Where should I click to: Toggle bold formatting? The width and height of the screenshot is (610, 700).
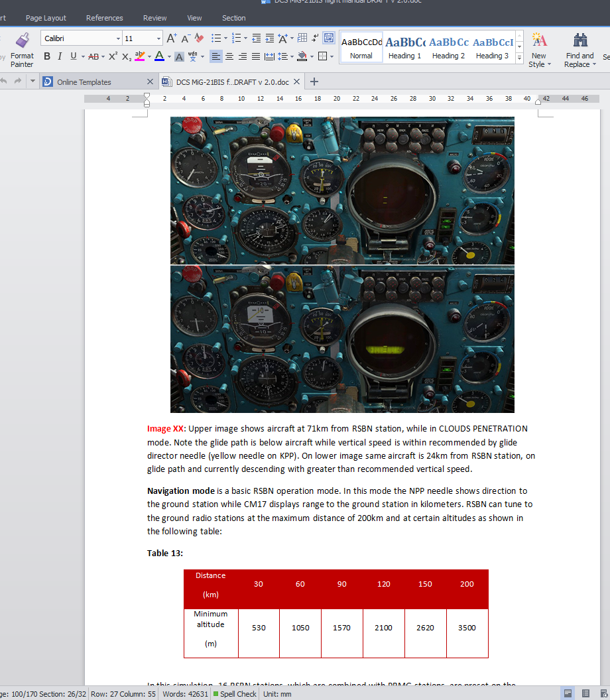click(x=47, y=56)
